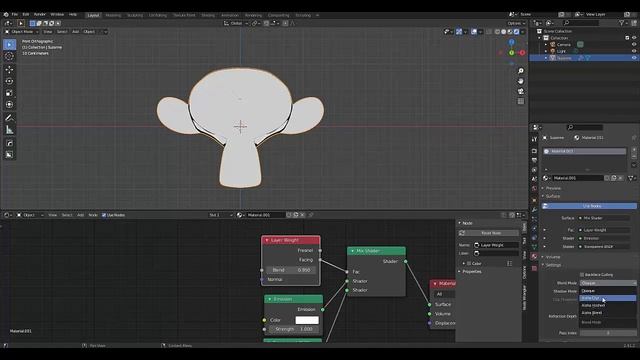Image resolution: width=640 pixels, height=360 pixels.
Task: Toggle Use Nodes checkbox in node editor
Action: (x=104, y=215)
